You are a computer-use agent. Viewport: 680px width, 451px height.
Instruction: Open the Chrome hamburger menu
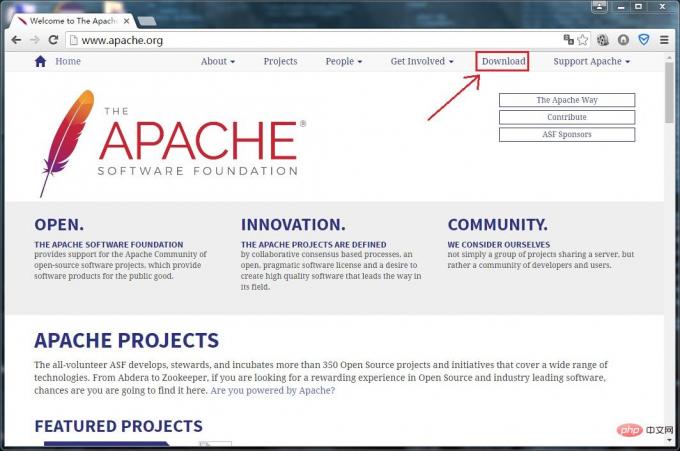664,40
